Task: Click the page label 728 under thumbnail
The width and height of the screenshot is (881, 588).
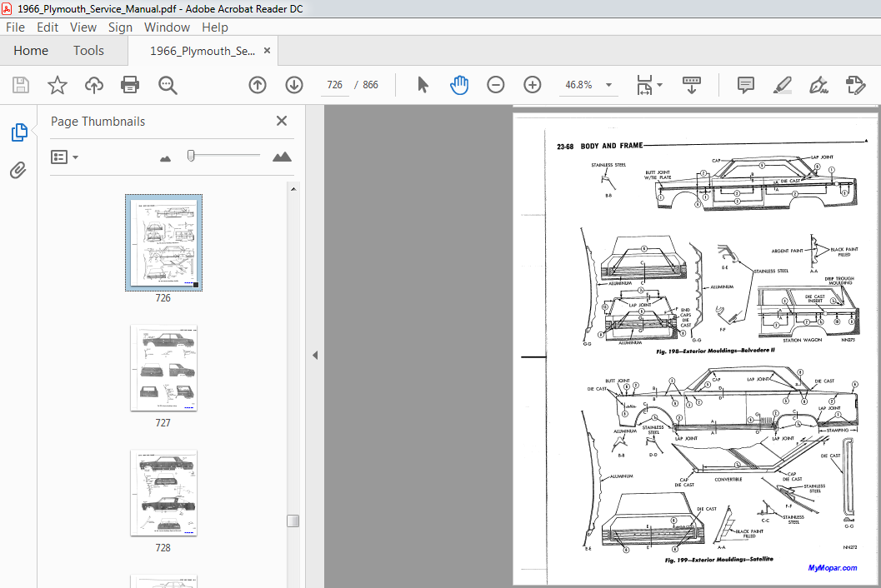Action: [x=163, y=547]
